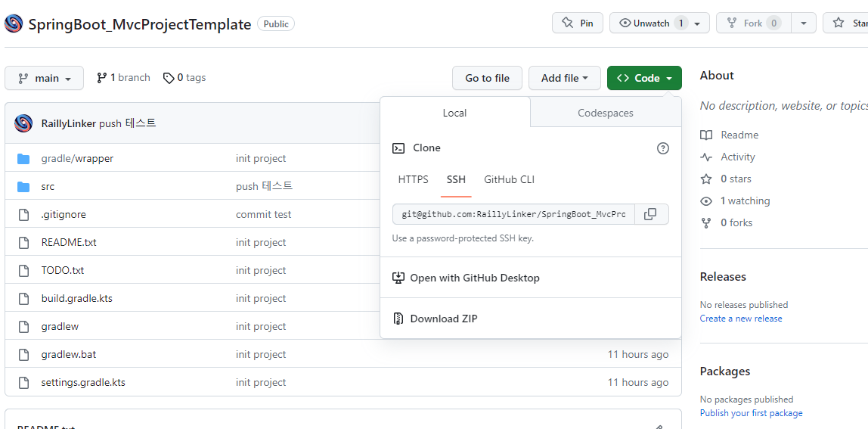Image resolution: width=868 pixels, height=429 pixels.
Task: Open the .gitignore file name
Action: [64, 215]
